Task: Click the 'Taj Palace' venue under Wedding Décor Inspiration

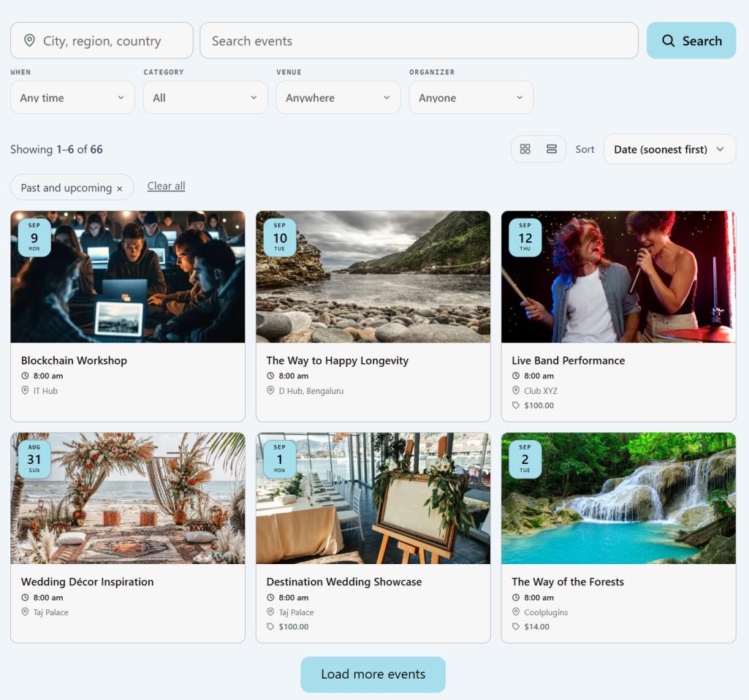Action: 50,612
